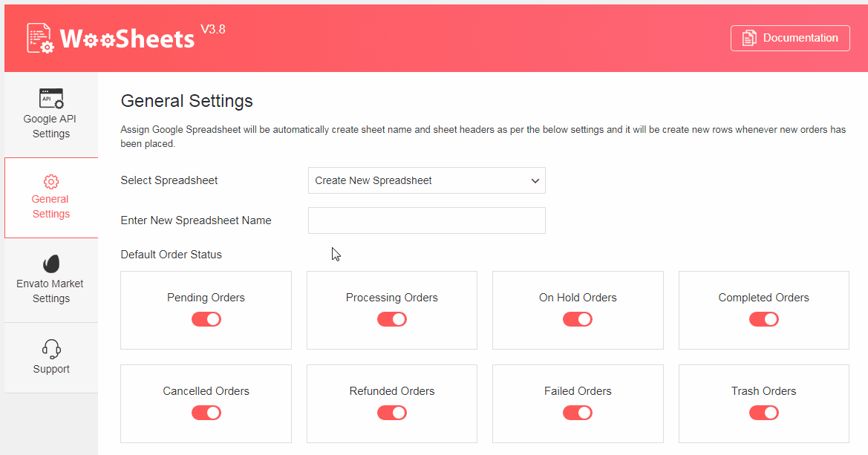Open the Select Spreadsheet dropdown
Screen dimensions: 868x455
click(427, 180)
